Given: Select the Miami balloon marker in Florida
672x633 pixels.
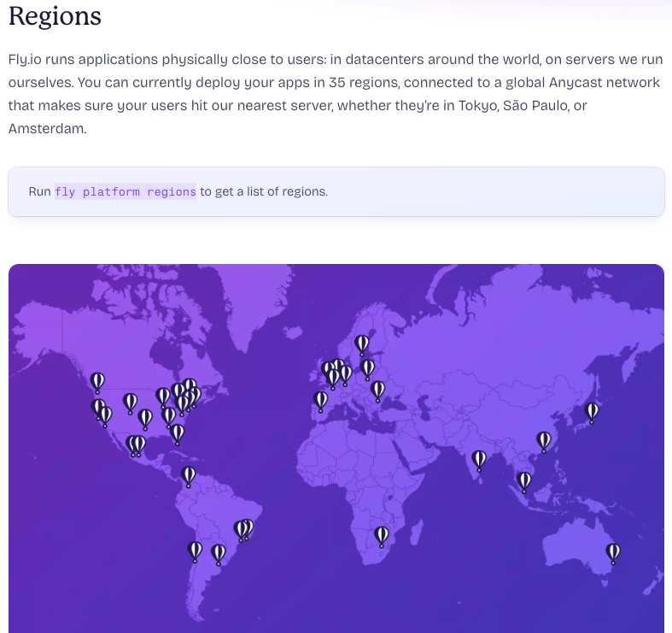Looking at the screenshot, I should pos(177,435).
